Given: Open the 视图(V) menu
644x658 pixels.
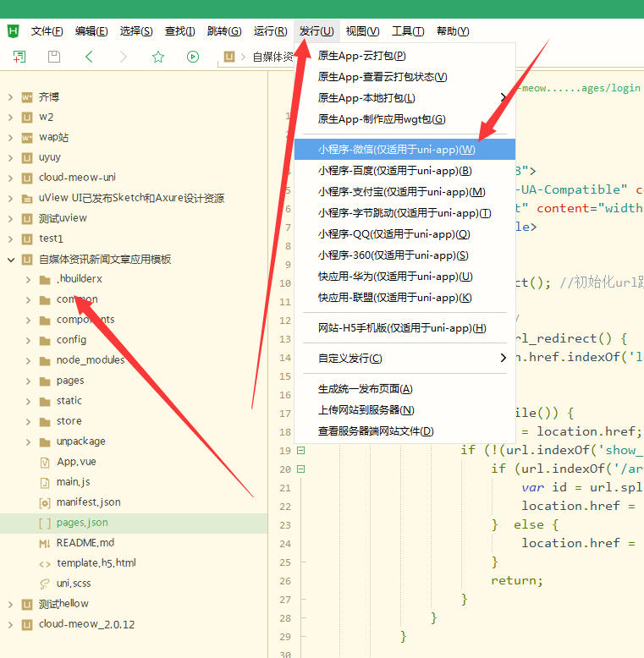Looking at the screenshot, I should tap(363, 31).
